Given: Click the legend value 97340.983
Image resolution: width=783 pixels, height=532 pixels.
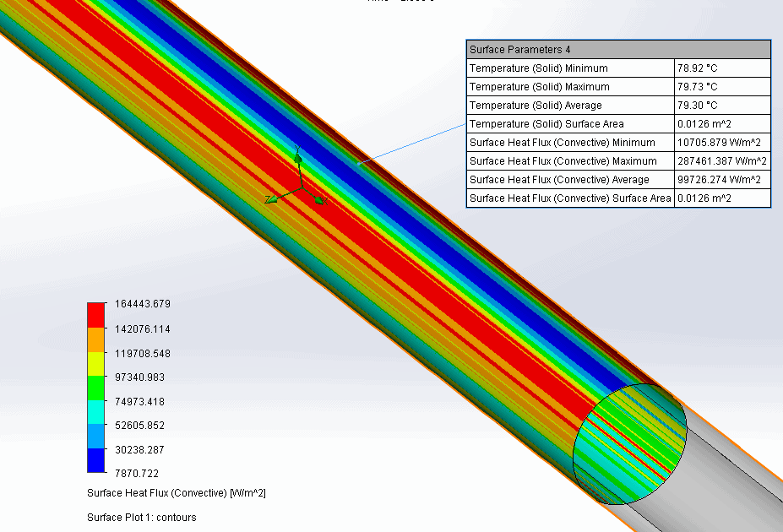Looking at the screenshot, I should click(x=140, y=377).
